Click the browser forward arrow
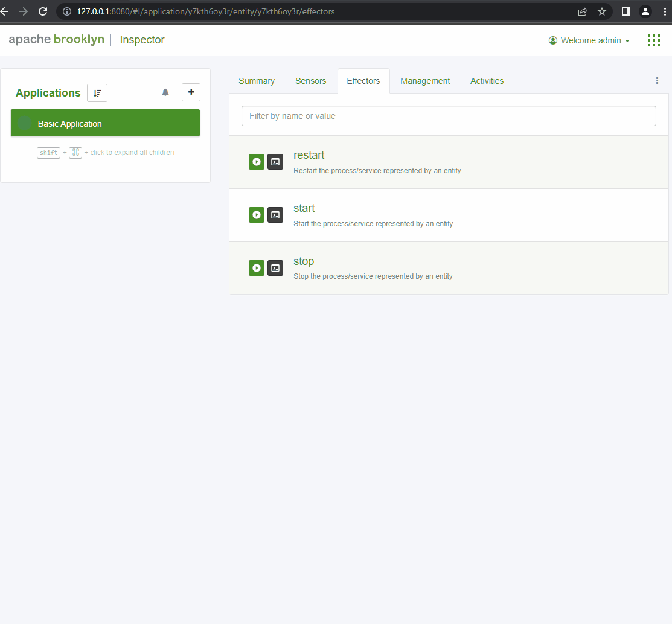 point(24,11)
